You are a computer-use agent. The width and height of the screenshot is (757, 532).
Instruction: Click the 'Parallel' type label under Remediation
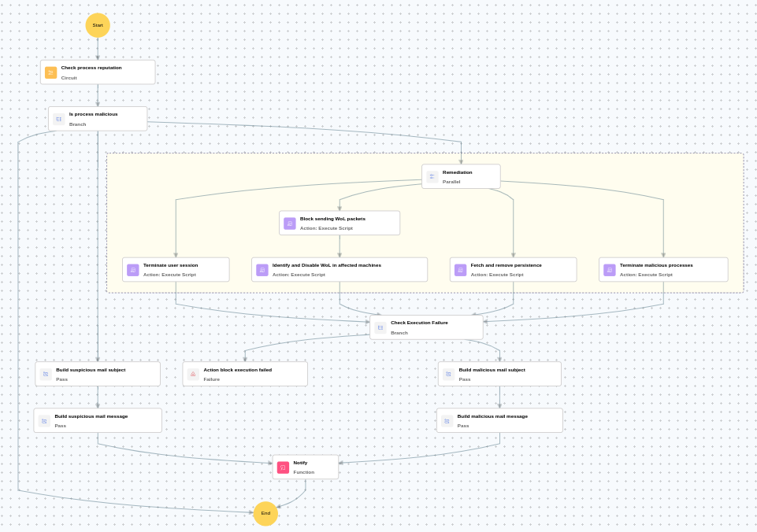coord(451,182)
